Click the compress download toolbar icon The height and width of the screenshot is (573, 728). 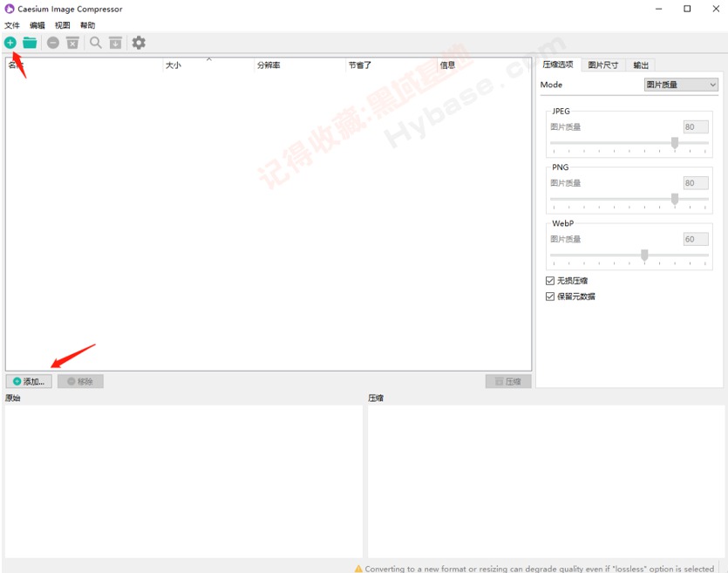point(115,43)
